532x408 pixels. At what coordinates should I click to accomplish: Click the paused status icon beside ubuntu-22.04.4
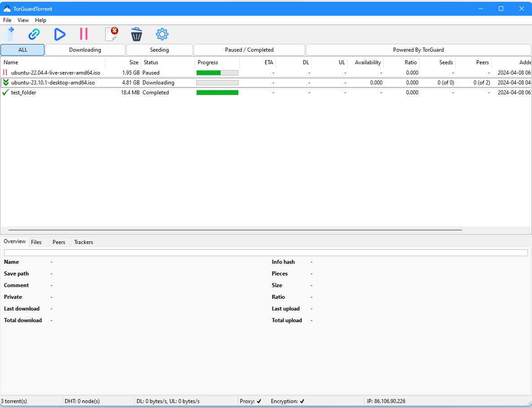pos(5,72)
